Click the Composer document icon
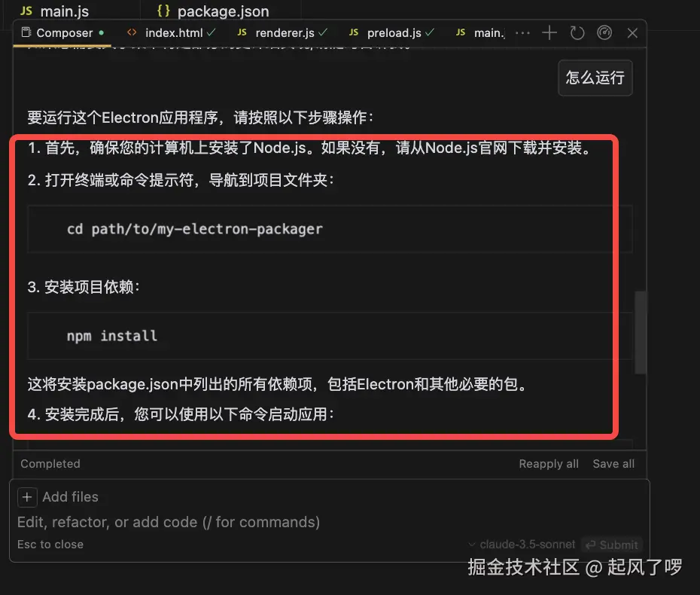The height and width of the screenshot is (595, 700). coord(26,32)
